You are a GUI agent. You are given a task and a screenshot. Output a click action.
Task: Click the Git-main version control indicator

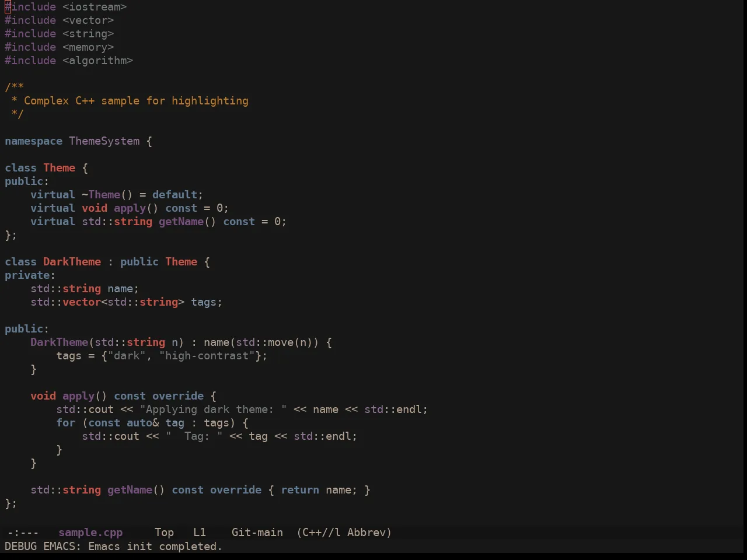[x=257, y=533]
